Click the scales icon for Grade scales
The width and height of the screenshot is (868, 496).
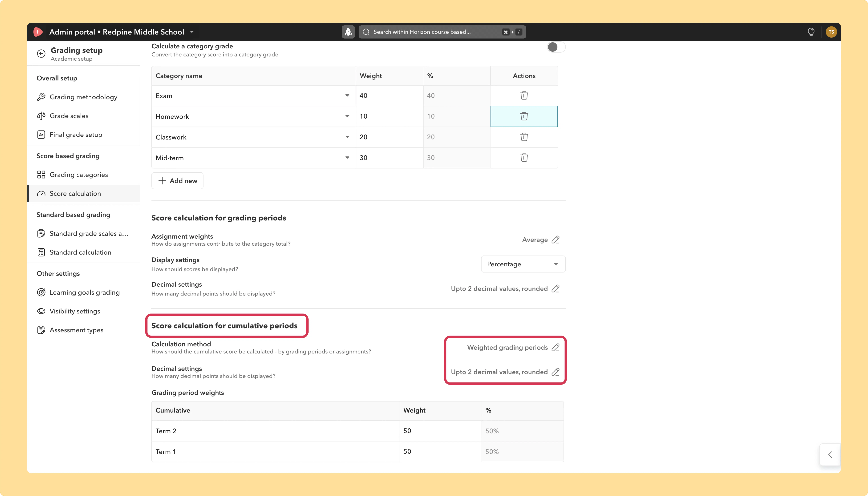[x=41, y=116]
